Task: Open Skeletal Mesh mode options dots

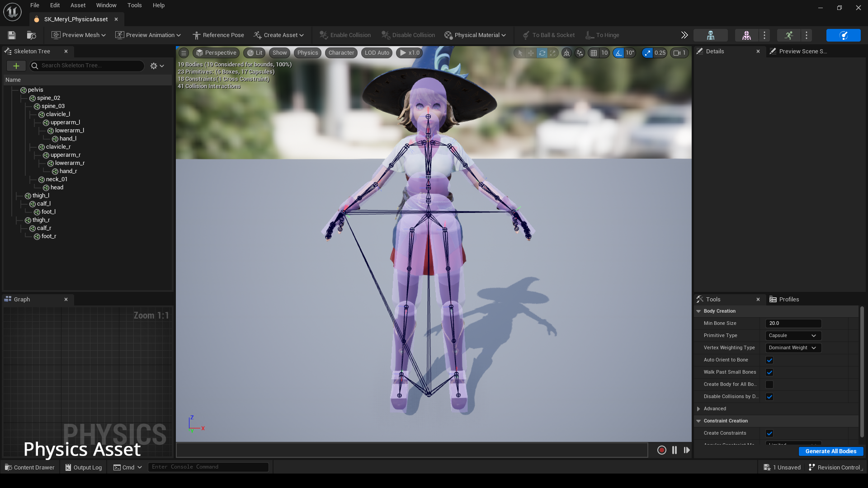Action: pyautogui.click(x=764, y=35)
